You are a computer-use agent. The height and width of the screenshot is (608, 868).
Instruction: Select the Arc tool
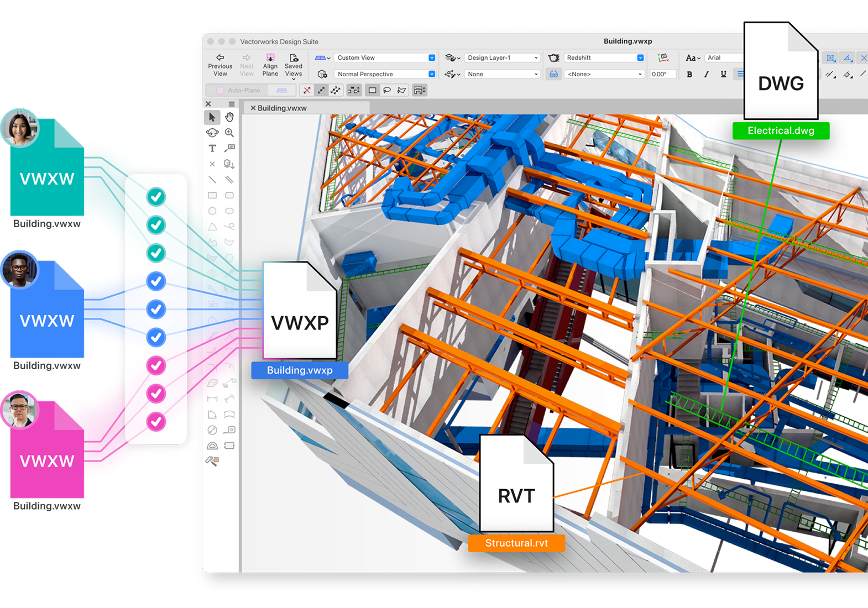click(x=212, y=227)
